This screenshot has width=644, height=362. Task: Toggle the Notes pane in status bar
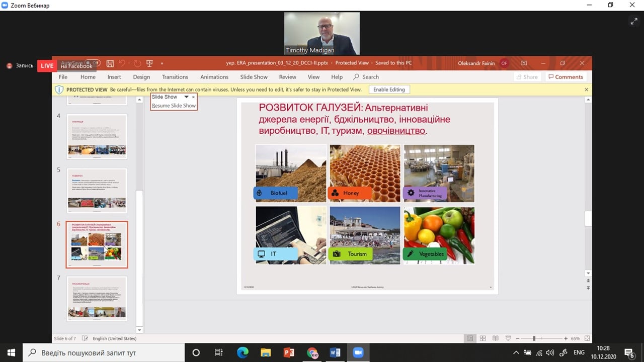coord(85,338)
